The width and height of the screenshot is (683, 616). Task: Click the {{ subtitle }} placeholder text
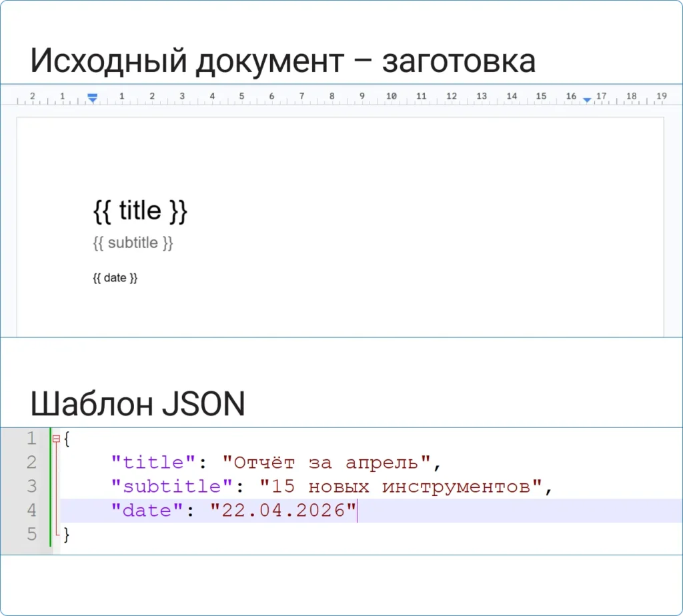(133, 243)
